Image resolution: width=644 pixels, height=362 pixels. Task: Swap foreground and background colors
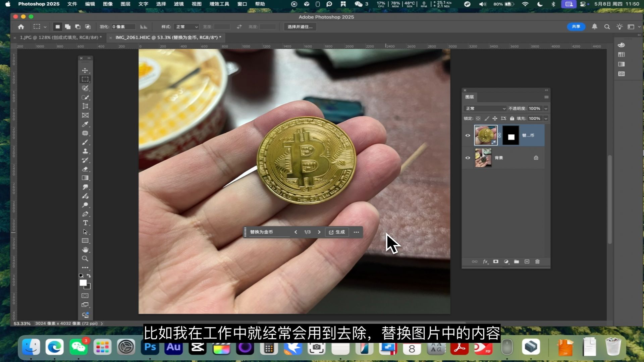coord(89,276)
